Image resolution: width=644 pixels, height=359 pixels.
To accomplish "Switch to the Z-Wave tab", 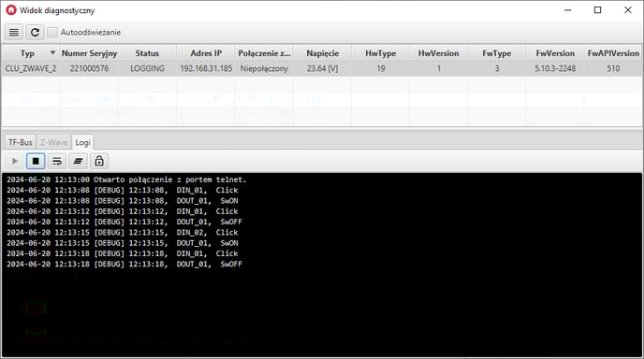I will [x=53, y=142].
